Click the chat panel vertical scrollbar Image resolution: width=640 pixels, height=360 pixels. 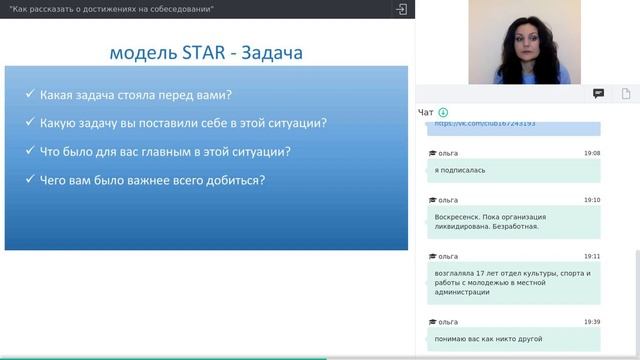coord(638,304)
